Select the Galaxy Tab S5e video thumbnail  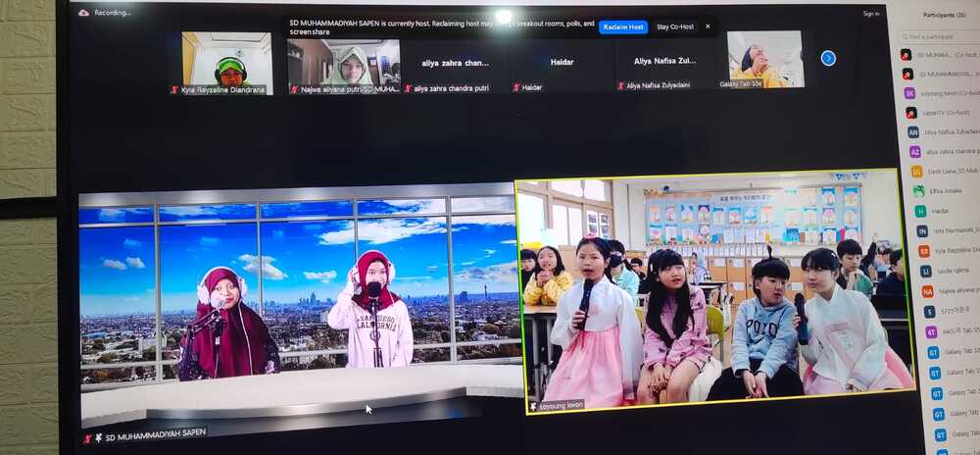tap(765, 60)
